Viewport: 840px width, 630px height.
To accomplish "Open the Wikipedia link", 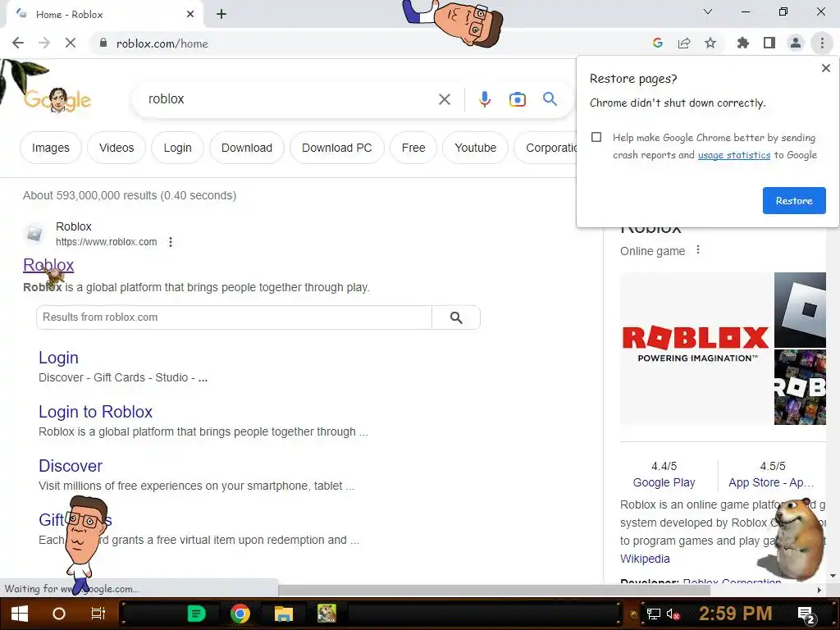I will 645,558.
